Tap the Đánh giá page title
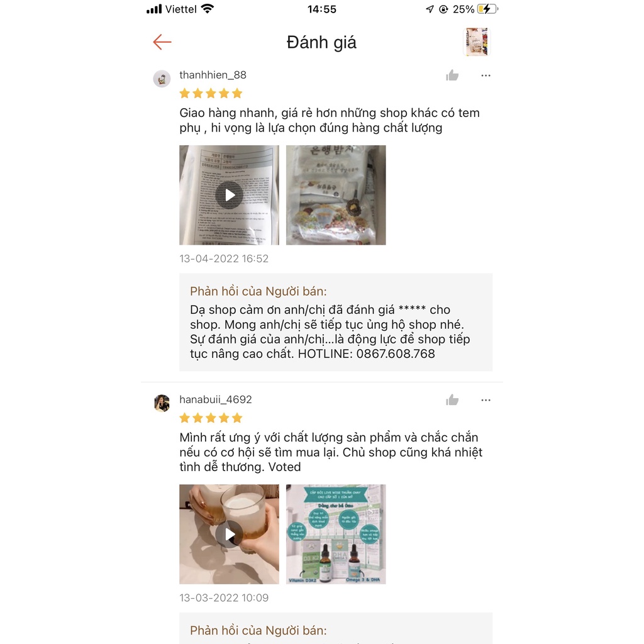The width and height of the screenshot is (644, 644). (x=321, y=42)
